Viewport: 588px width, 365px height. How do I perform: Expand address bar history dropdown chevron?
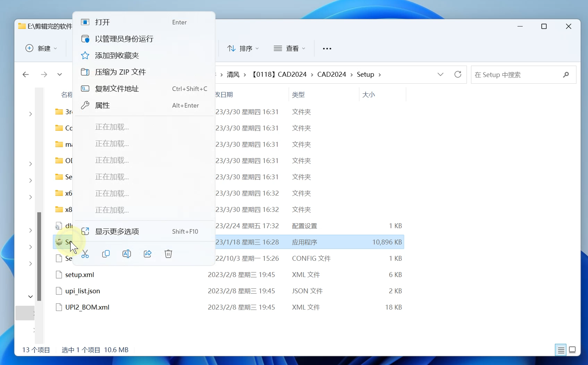coord(440,74)
